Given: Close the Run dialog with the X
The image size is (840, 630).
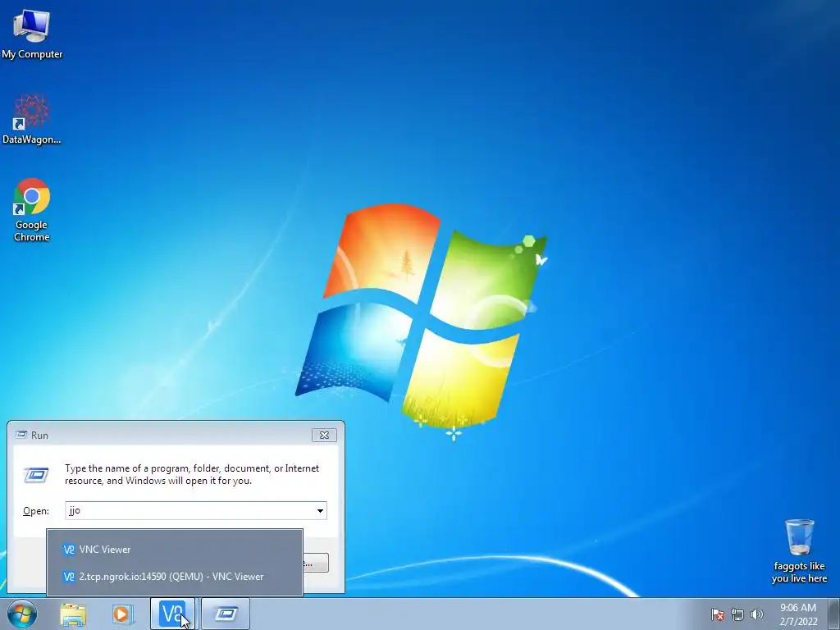Looking at the screenshot, I should [x=324, y=435].
